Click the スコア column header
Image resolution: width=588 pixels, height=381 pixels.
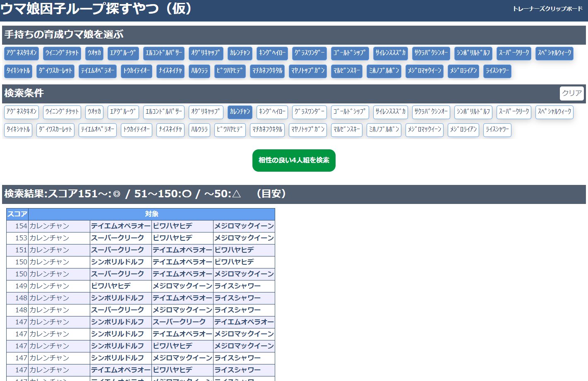coord(17,214)
